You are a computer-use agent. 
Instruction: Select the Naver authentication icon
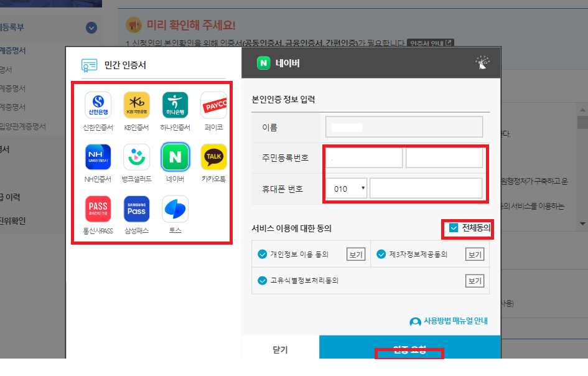click(175, 157)
